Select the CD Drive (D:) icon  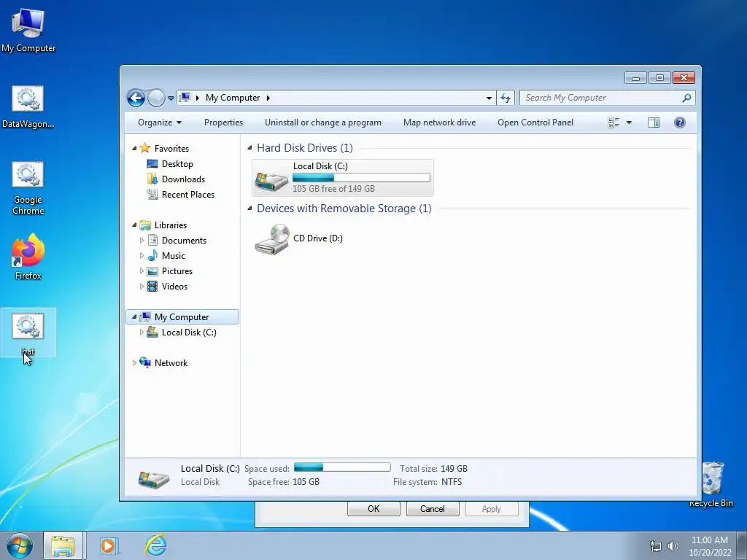coord(271,239)
